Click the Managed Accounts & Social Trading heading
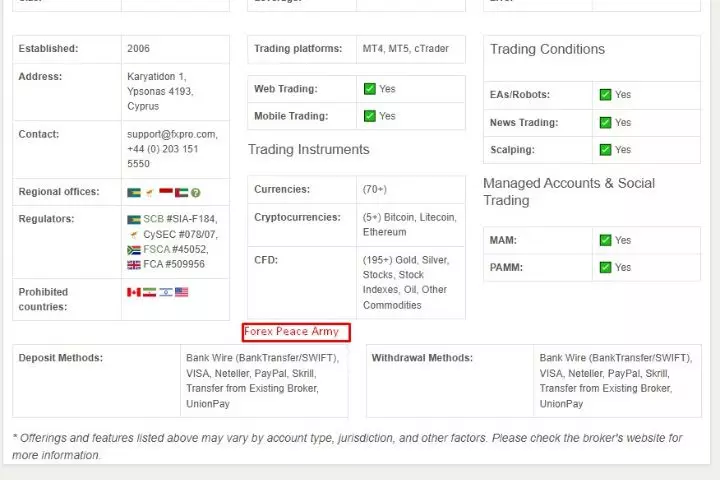This screenshot has height=480, width=720. click(x=569, y=192)
